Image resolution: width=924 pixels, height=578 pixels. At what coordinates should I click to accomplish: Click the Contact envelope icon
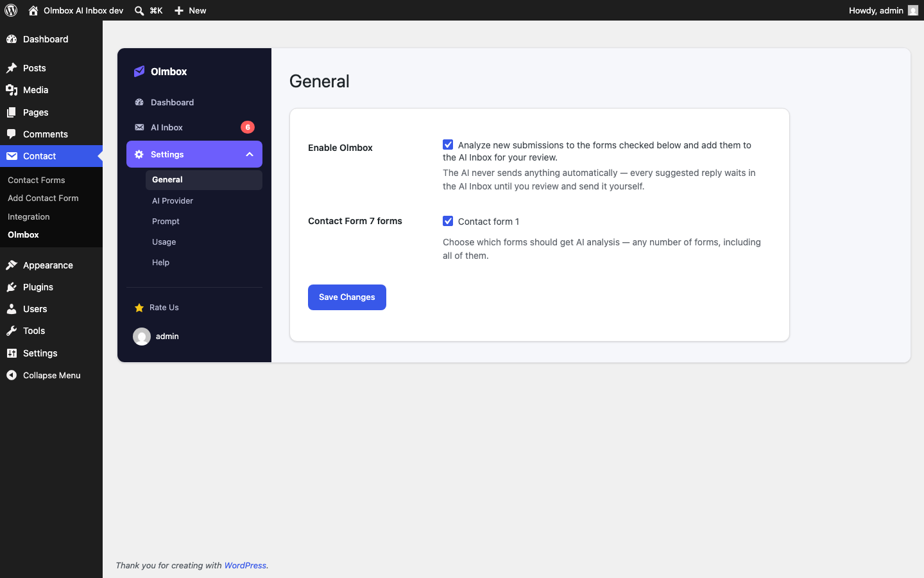(12, 156)
